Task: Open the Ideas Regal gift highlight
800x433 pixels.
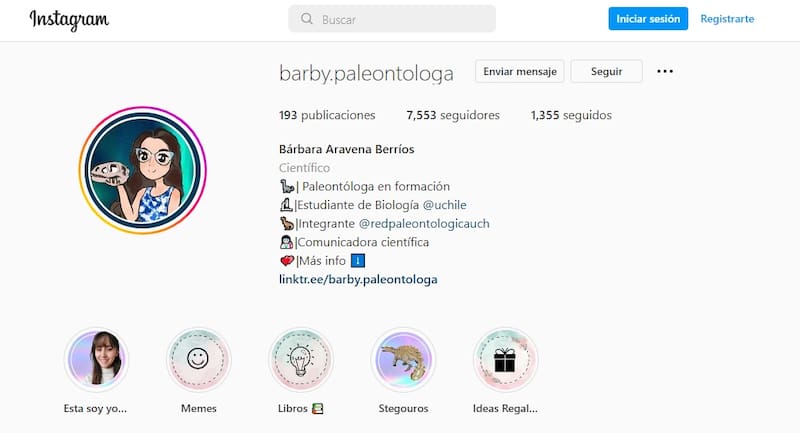Action: click(x=505, y=360)
